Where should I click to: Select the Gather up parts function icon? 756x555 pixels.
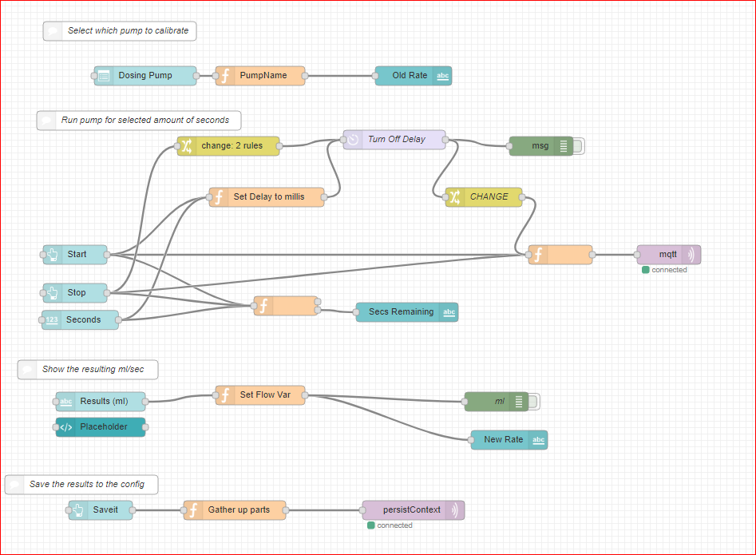[193, 510]
